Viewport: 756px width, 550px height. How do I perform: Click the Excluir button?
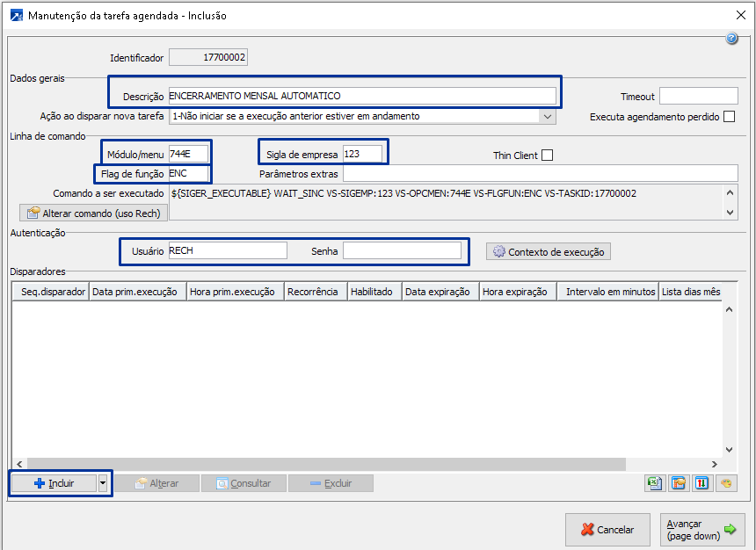point(331,483)
